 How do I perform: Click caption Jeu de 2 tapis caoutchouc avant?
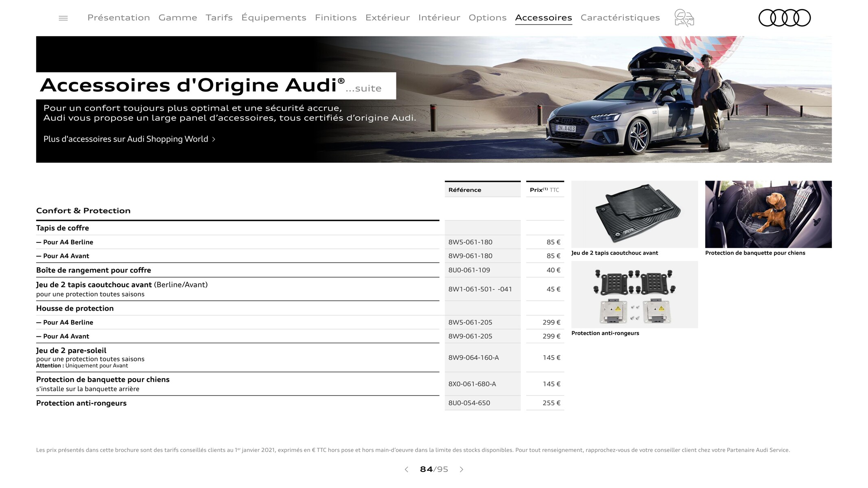click(614, 253)
